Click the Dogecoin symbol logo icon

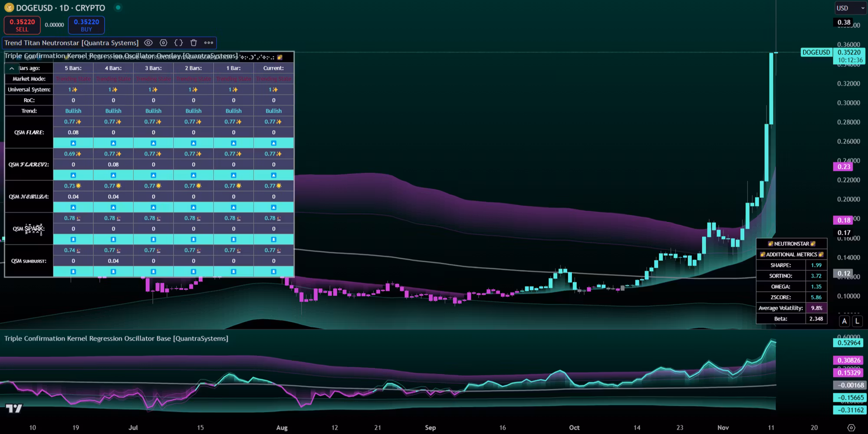[9, 8]
